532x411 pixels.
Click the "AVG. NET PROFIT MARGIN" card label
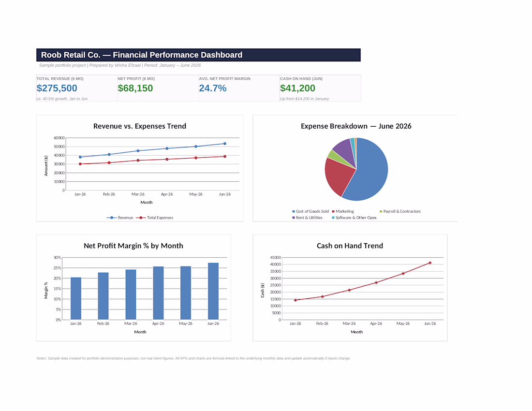[x=224, y=79]
